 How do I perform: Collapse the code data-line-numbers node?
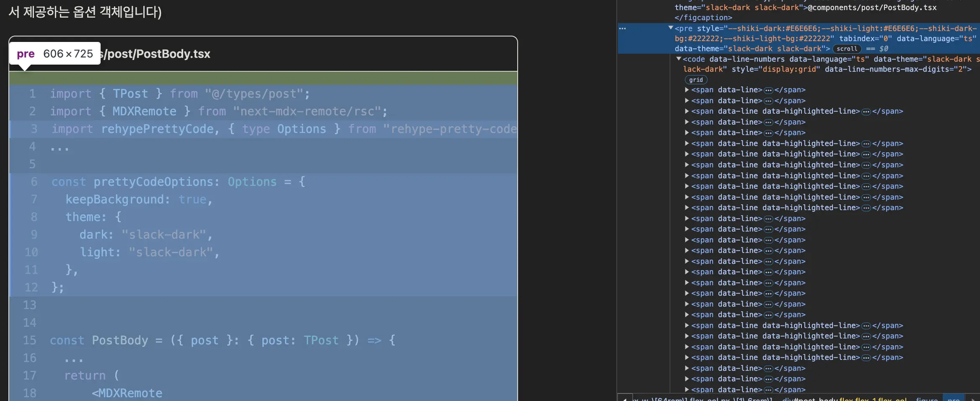[x=679, y=59]
